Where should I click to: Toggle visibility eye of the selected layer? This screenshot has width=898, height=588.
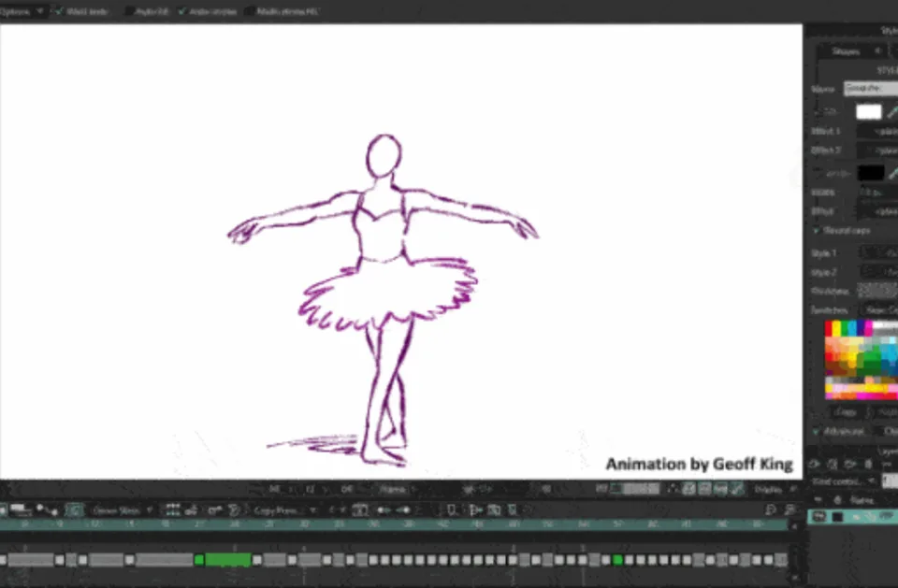819,517
